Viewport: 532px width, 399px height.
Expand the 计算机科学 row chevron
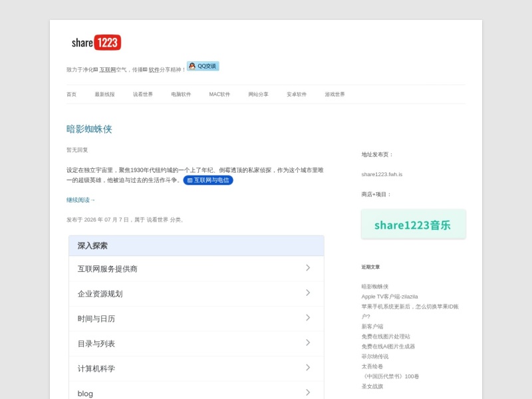tap(308, 368)
